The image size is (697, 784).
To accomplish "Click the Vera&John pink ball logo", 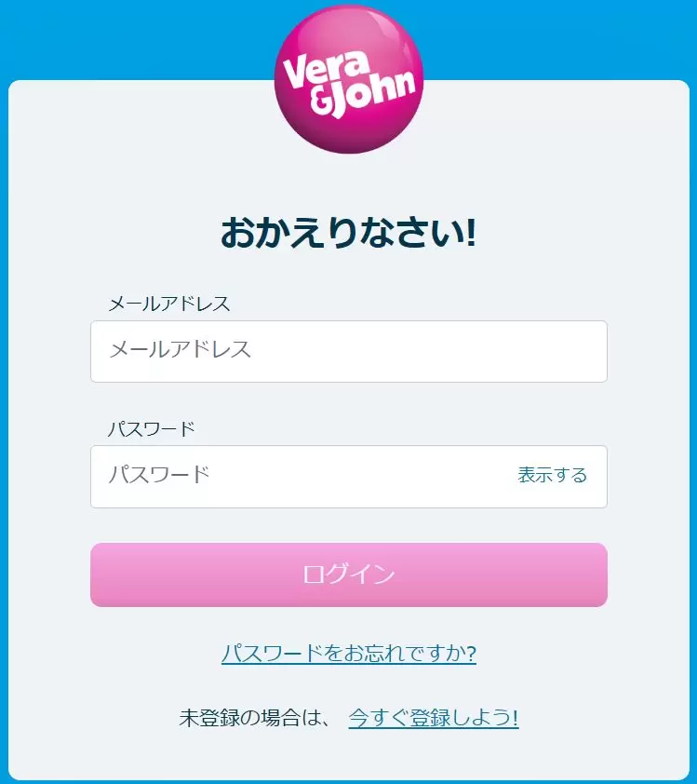I will click(349, 78).
